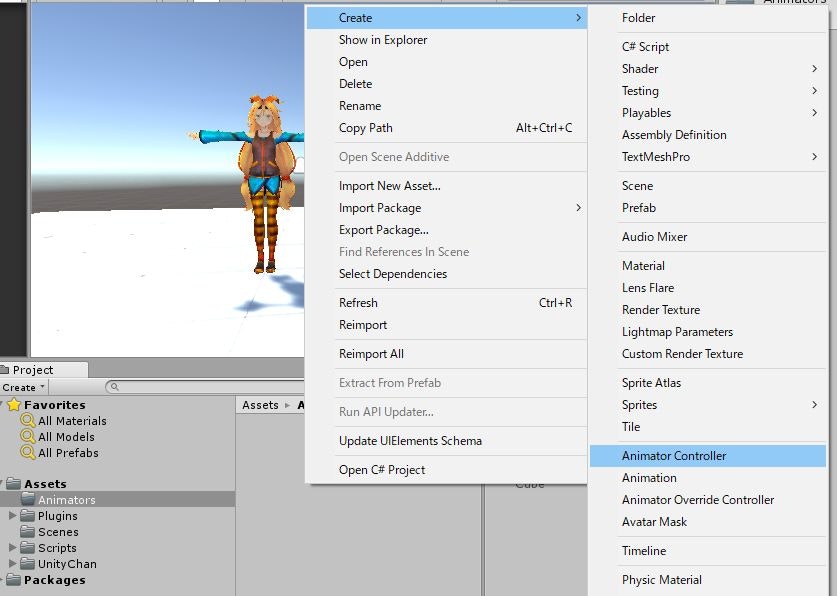Select the Scripts folder

57,548
